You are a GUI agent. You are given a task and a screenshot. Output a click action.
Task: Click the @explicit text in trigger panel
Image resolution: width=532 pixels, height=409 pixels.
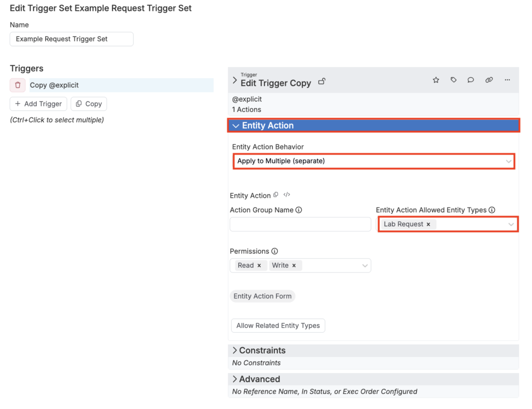(247, 99)
